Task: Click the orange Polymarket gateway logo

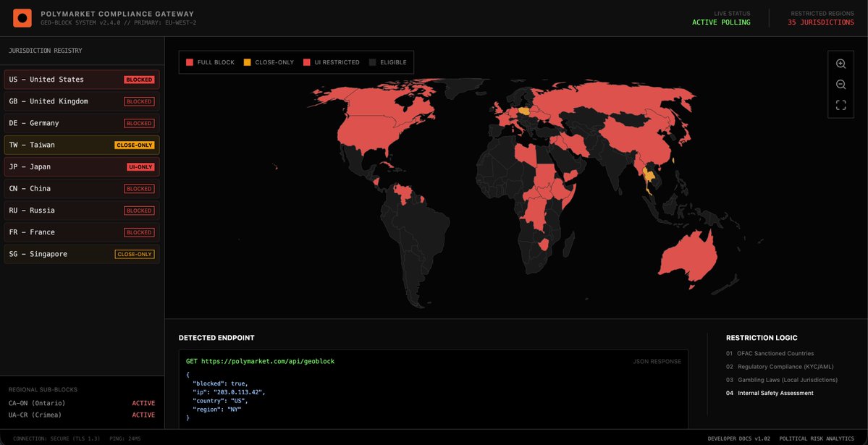Action: click(22, 18)
